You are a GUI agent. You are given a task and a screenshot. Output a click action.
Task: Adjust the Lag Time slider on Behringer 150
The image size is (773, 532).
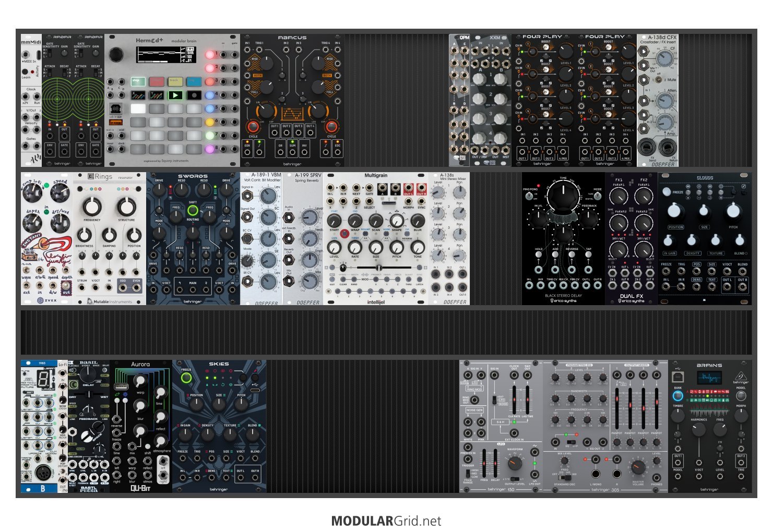point(528,399)
